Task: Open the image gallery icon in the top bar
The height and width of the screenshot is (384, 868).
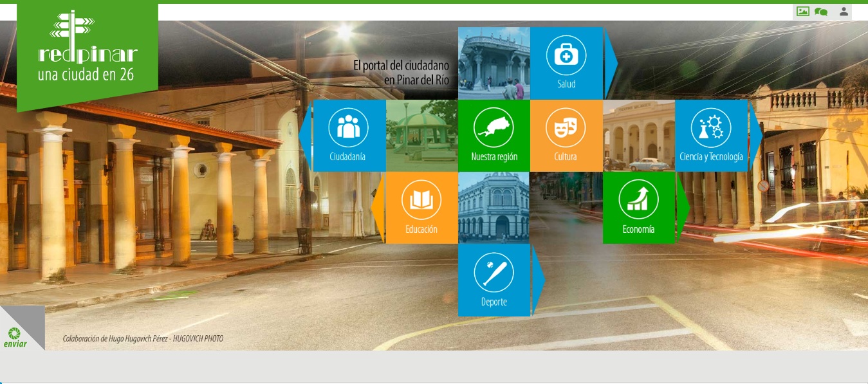Action: point(802,11)
